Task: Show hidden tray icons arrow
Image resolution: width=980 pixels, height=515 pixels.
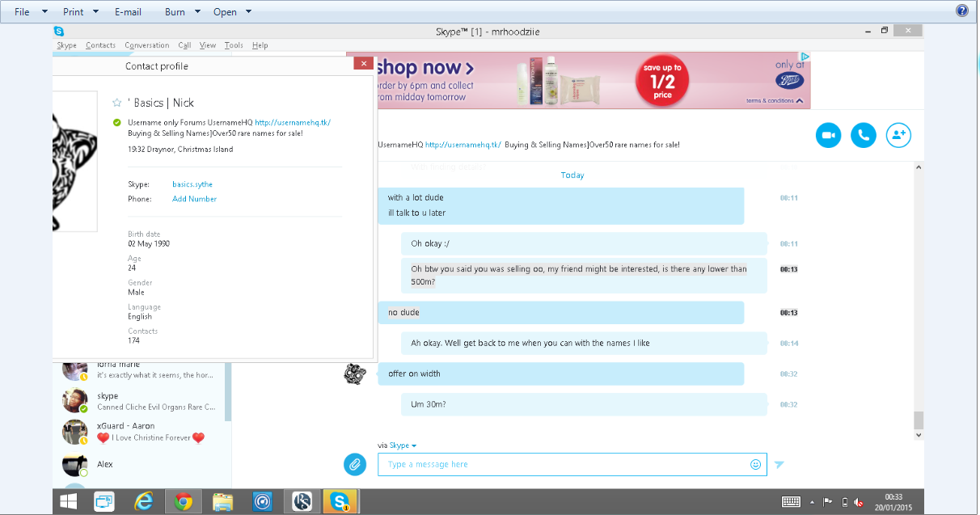Action: click(812, 502)
